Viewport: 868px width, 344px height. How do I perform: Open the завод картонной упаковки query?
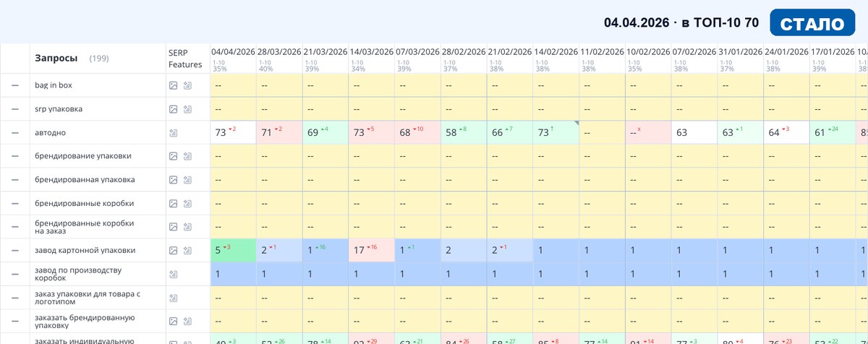coord(85,251)
